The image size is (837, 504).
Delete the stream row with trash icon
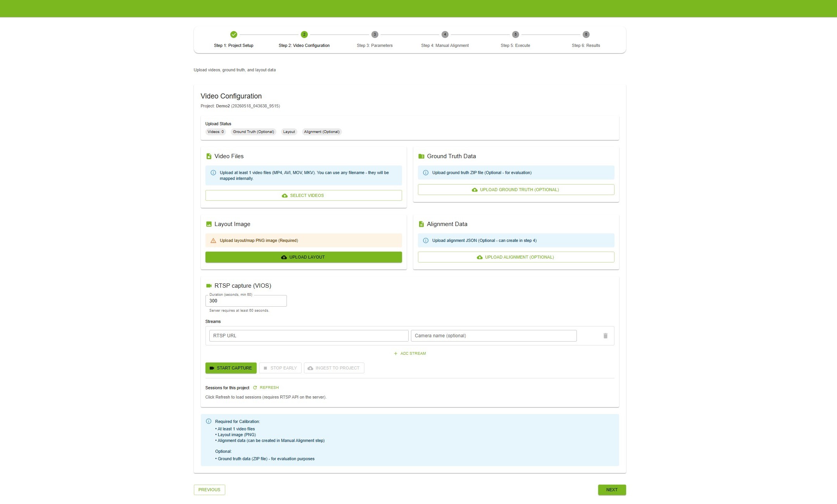(x=605, y=336)
